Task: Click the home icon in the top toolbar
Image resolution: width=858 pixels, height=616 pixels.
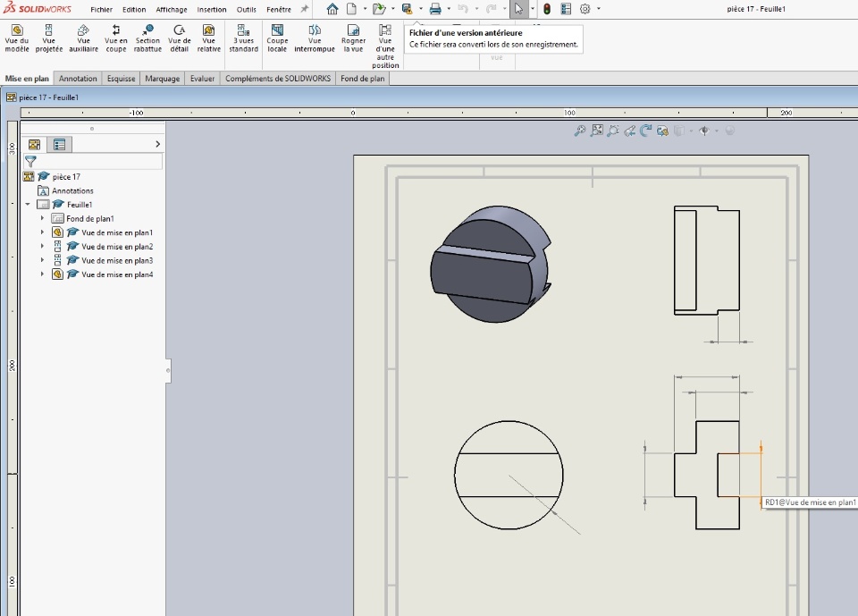Action: coord(332,9)
